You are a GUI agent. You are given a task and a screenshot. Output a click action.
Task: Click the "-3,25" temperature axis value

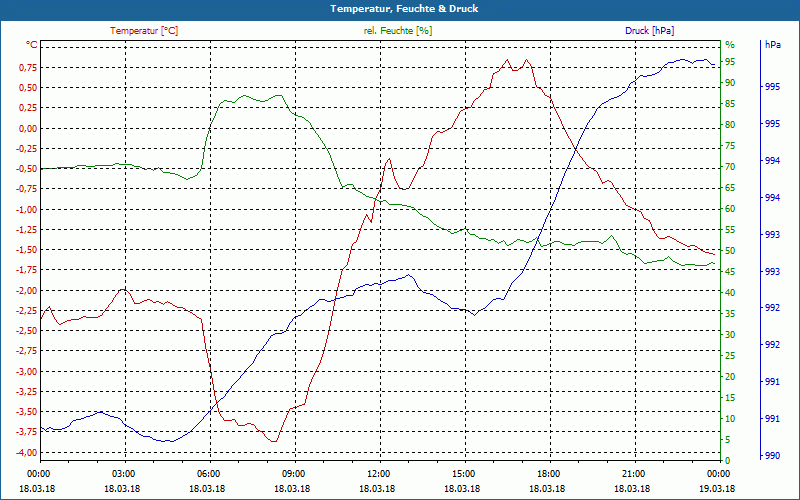click(x=27, y=392)
